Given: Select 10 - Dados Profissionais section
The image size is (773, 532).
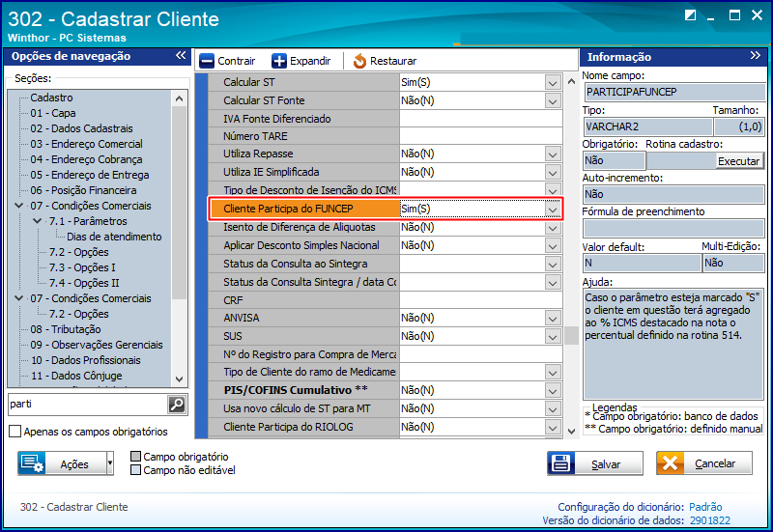Looking at the screenshot, I should click(85, 360).
